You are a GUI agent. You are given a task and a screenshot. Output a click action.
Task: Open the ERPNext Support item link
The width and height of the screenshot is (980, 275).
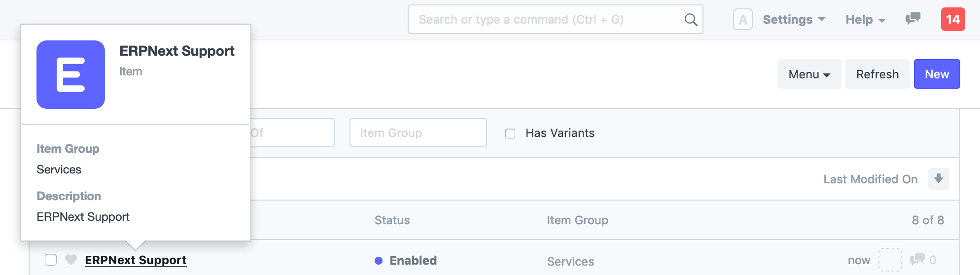click(136, 260)
